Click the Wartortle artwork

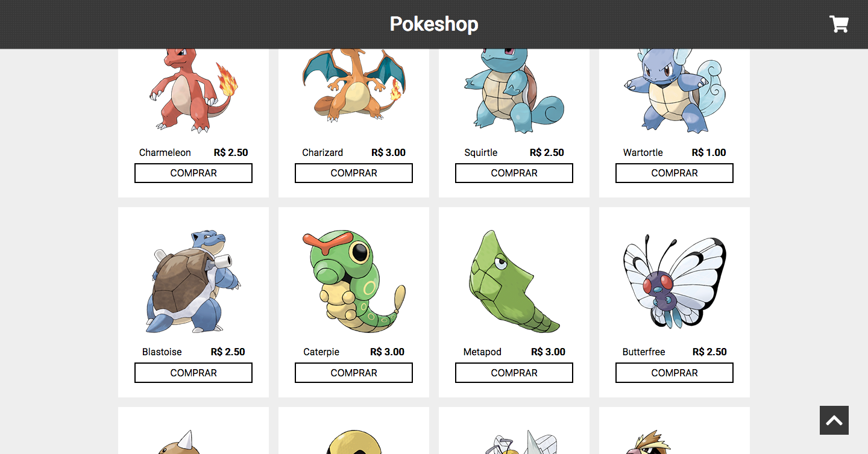coord(675,91)
